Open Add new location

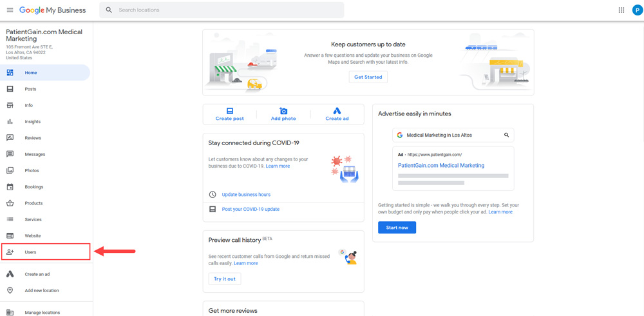(x=45, y=290)
